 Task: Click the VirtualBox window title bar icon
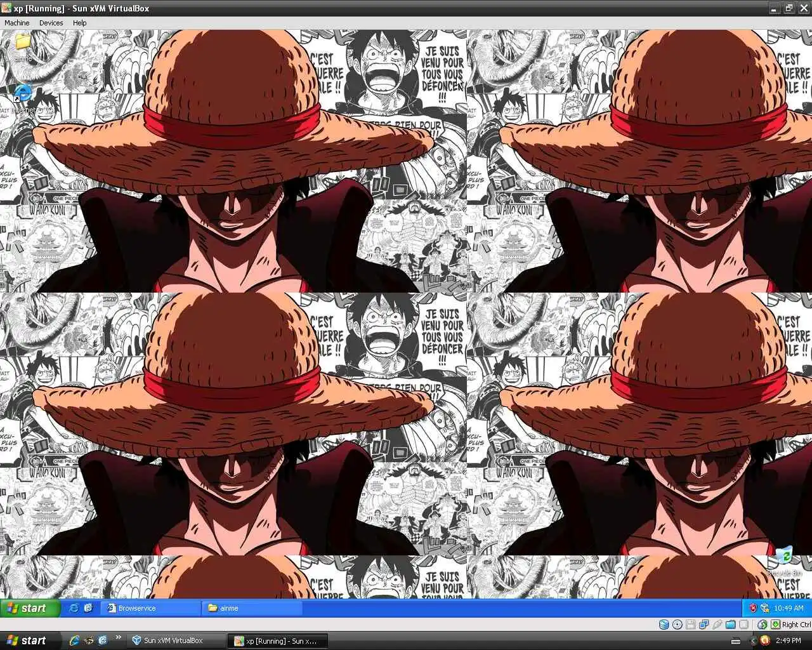coord(6,8)
